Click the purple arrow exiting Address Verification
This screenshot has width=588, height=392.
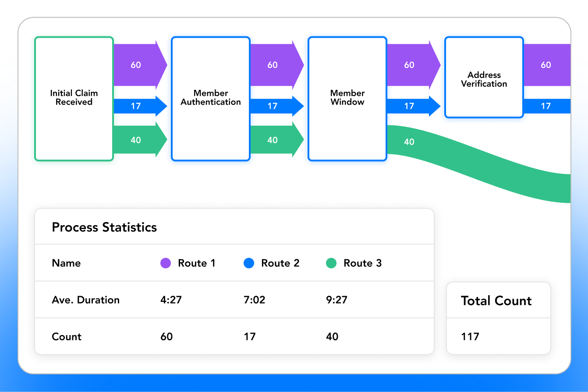tap(545, 64)
